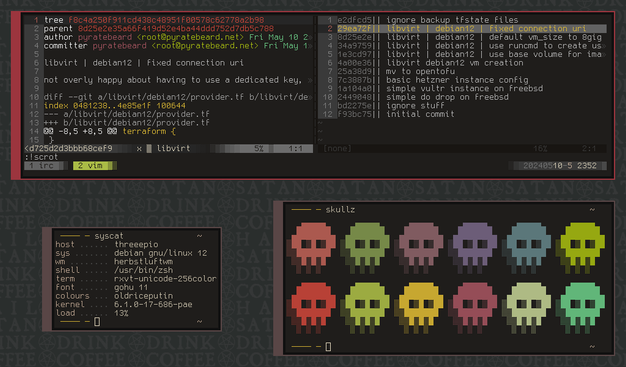626x367 pixels.
Task: Click '[none]' in the right pane statusline
Action: (x=337, y=149)
